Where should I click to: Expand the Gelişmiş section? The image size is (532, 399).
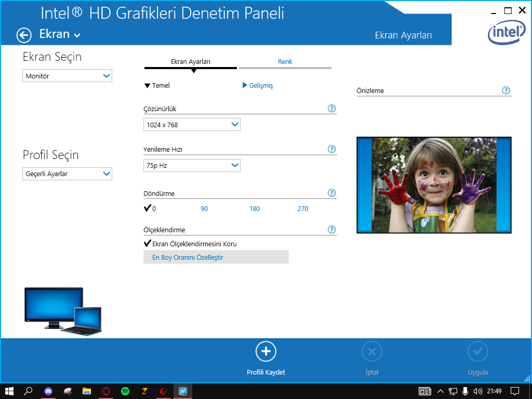click(x=258, y=86)
